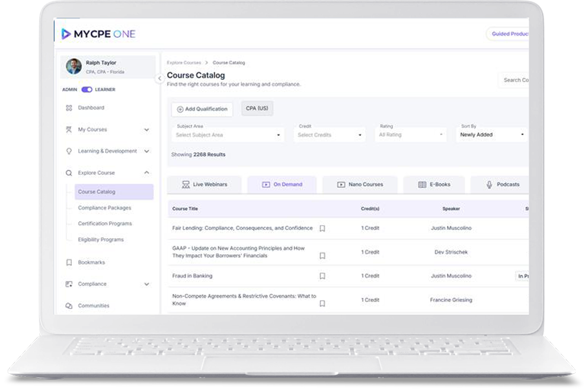Collapse the sidebar with the chevron button
Screen dimensions: 588x391
160,78
